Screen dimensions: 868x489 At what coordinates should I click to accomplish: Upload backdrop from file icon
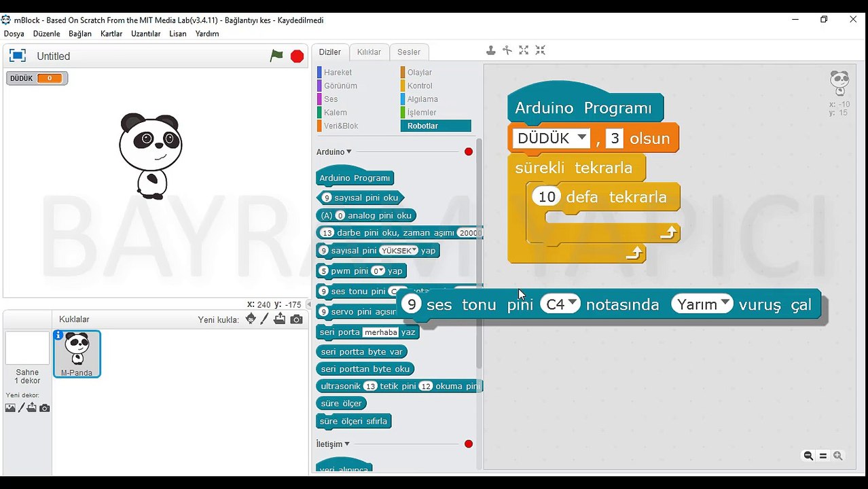[x=31, y=407]
